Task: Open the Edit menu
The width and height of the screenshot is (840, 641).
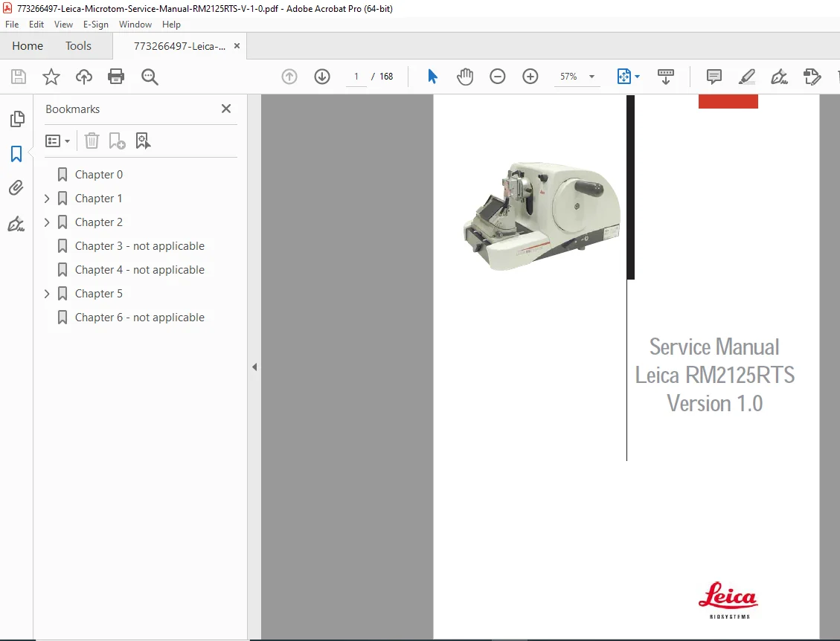Action: (36, 25)
